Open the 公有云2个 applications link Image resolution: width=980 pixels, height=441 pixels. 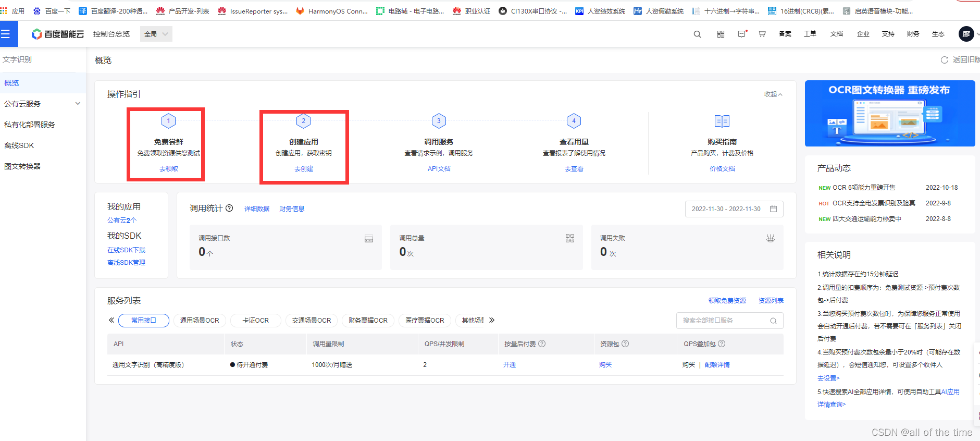122,220
